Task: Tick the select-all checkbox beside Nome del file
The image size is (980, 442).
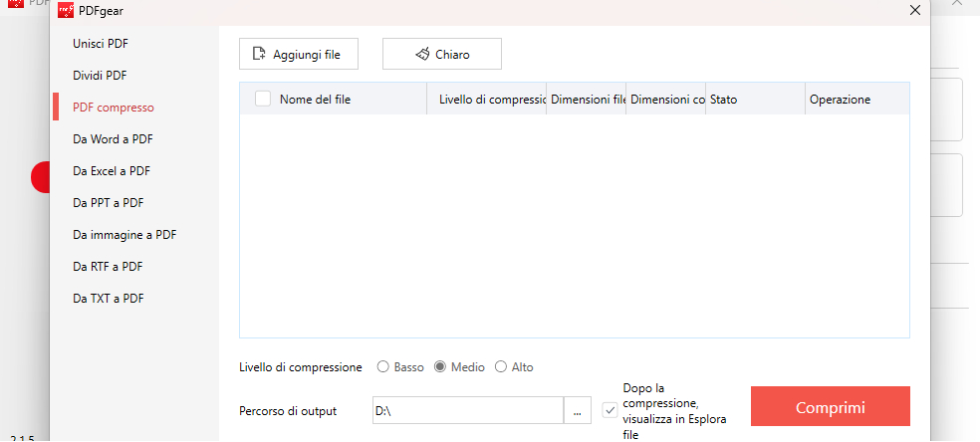Action: pyautogui.click(x=263, y=99)
